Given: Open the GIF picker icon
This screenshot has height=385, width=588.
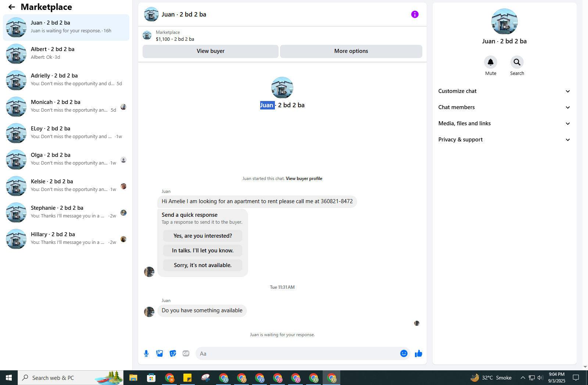Looking at the screenshot, I should (186, 353).
